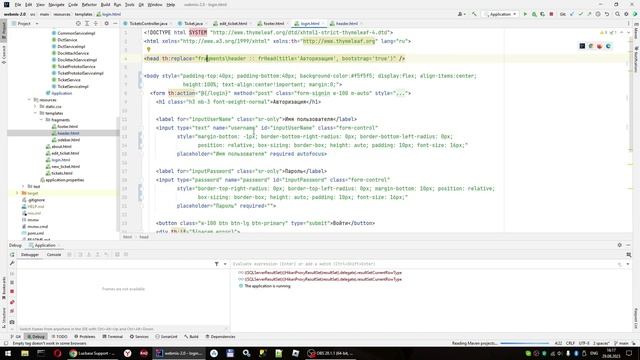Stop the running application with red square
Image resolution: width=640 pixels, height=360 pixels.
pyautogui.click(x=551, y=14)
